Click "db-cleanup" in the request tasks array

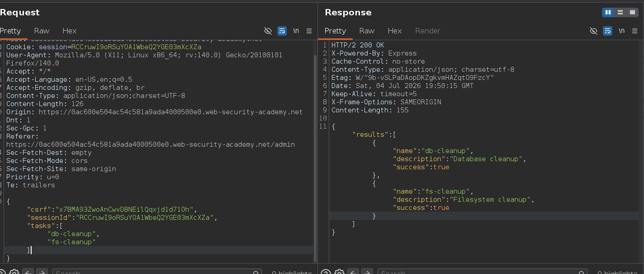tap(71, 234)
